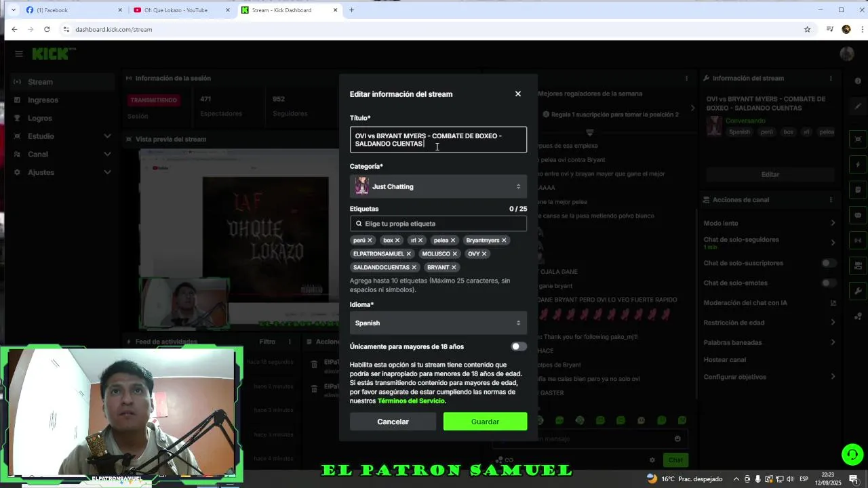Open the Términos del Servicio link

coord(411,401)
